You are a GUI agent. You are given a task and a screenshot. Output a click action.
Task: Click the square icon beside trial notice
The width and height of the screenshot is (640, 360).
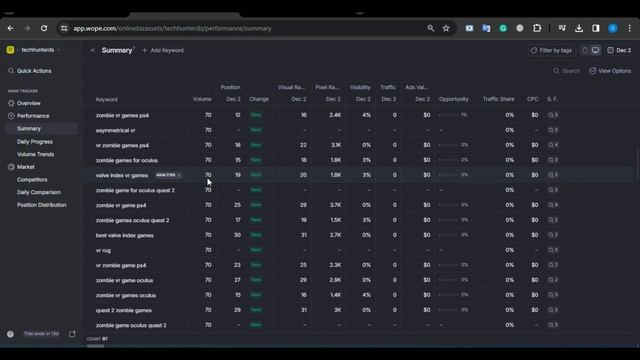point(72,334)
